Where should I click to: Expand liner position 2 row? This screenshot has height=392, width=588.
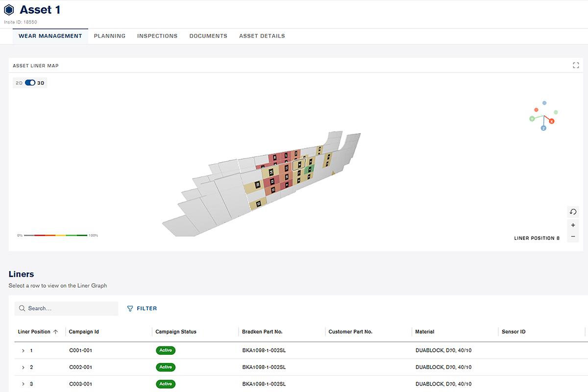coord(23,367)
